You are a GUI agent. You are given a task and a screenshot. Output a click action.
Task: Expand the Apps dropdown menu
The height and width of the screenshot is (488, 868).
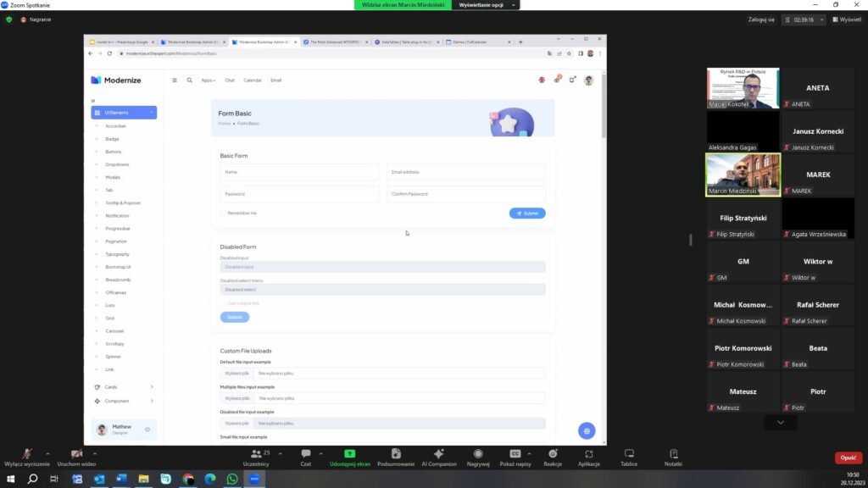tap(208, 80)
